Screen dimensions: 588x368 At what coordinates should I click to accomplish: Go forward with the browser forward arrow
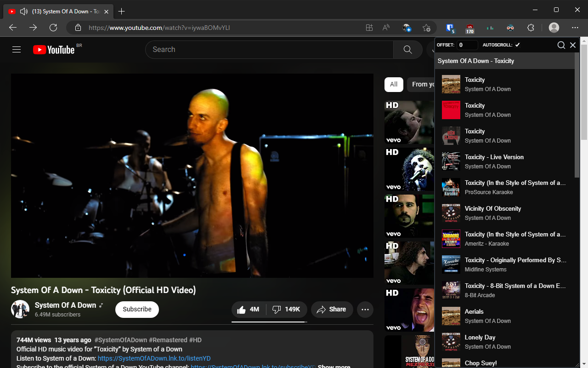pos(33,28)
